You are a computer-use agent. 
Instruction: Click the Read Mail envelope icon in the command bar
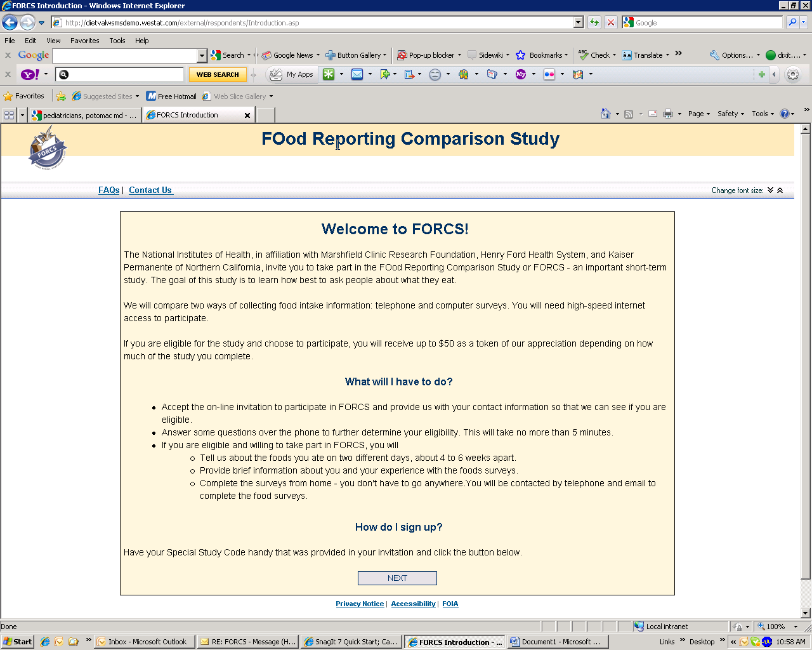coord(652,114)
